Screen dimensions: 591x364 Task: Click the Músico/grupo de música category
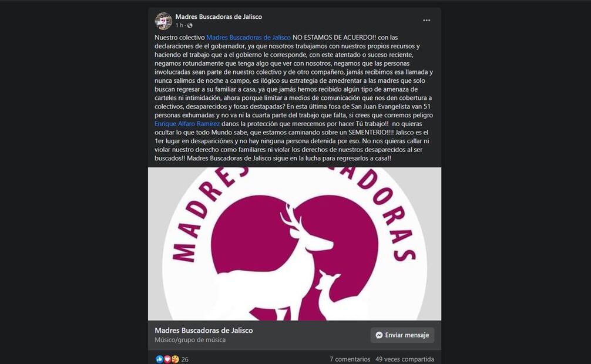click(x=190, y=340)
